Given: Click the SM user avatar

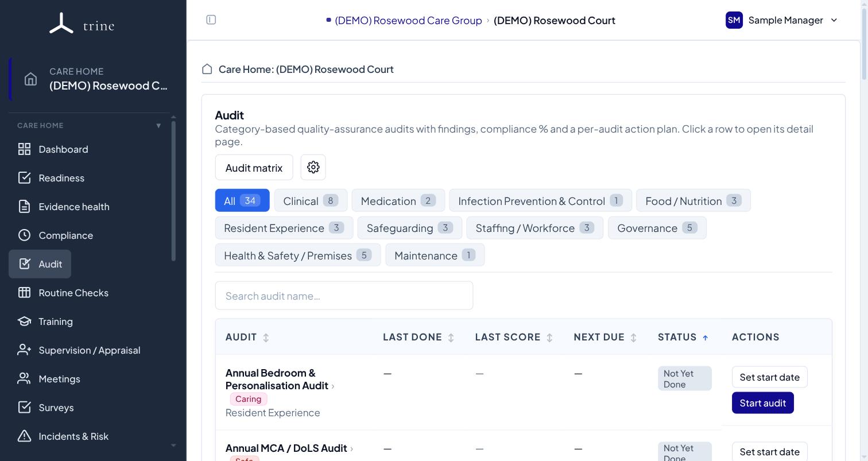Looking at the screenshot, I should [734, 20].
